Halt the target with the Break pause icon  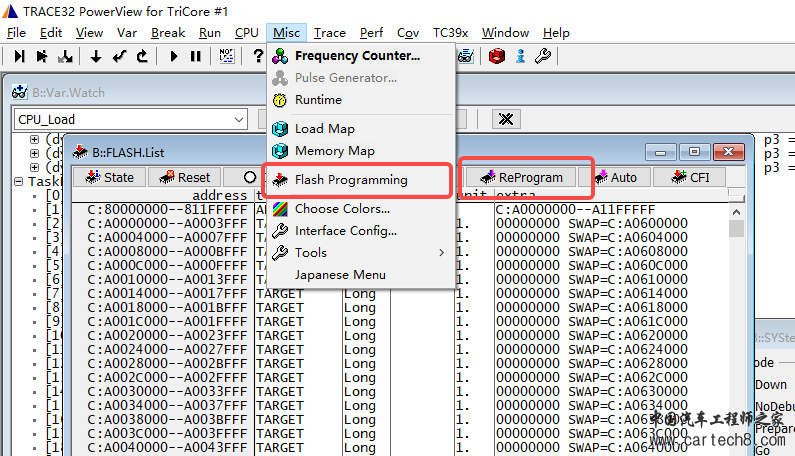tap(196, 56)
